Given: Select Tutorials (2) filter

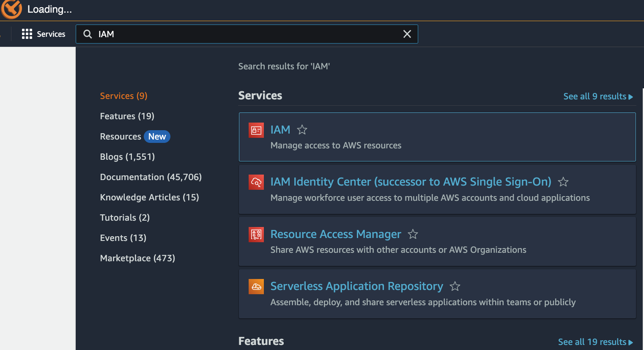Looking at the screenshot, I should pos(125,218).
